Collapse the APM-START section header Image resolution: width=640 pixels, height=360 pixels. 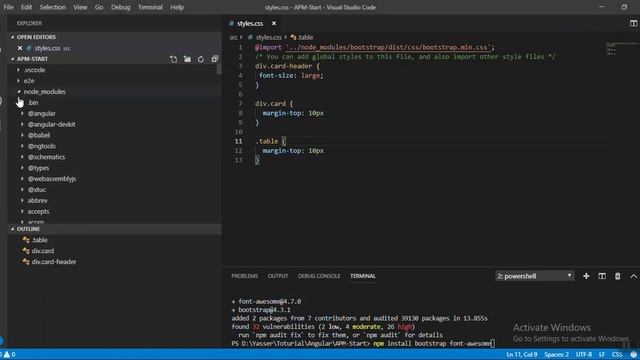[32, 59]
